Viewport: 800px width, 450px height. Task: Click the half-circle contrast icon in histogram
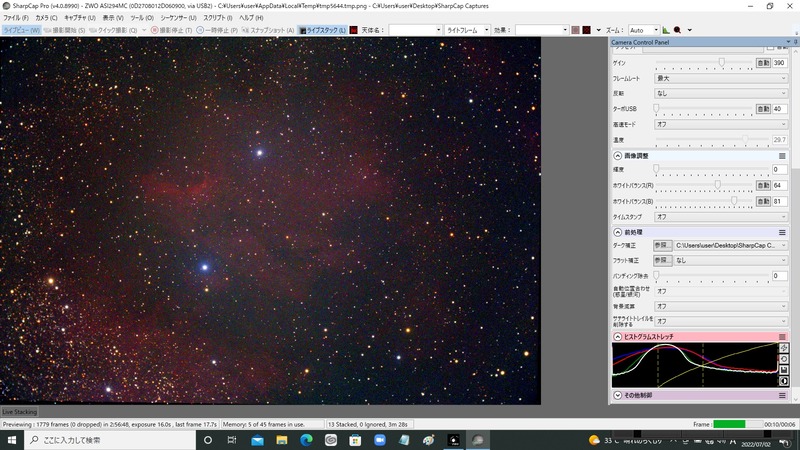coord(784,381)
